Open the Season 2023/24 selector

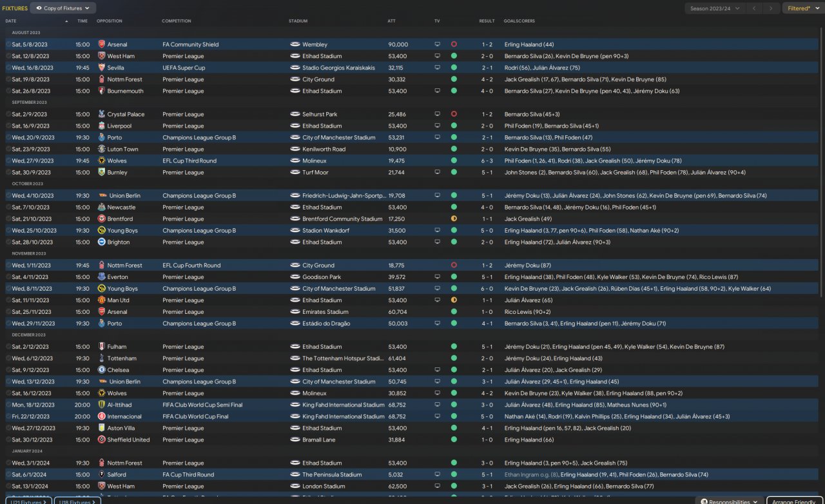pos(714,8)
